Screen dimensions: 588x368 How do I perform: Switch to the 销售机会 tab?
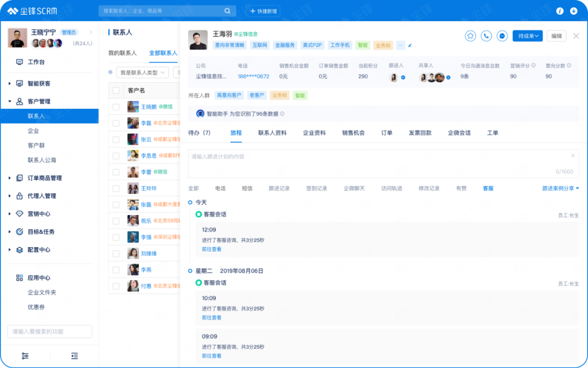tap(353, 133)
